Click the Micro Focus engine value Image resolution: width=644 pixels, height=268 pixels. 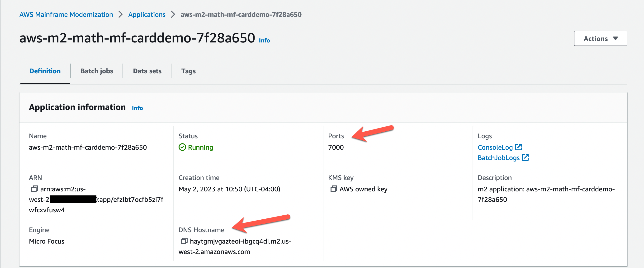[x=47, y=241]
